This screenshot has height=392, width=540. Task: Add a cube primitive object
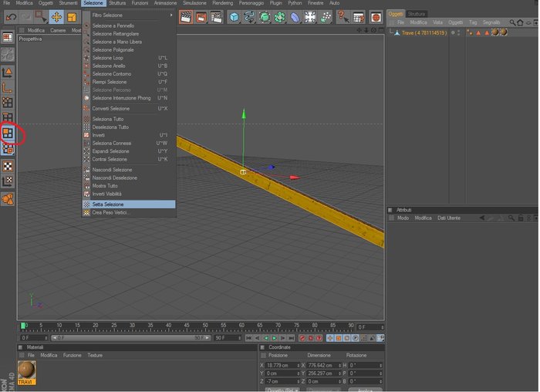click(235, 17)
